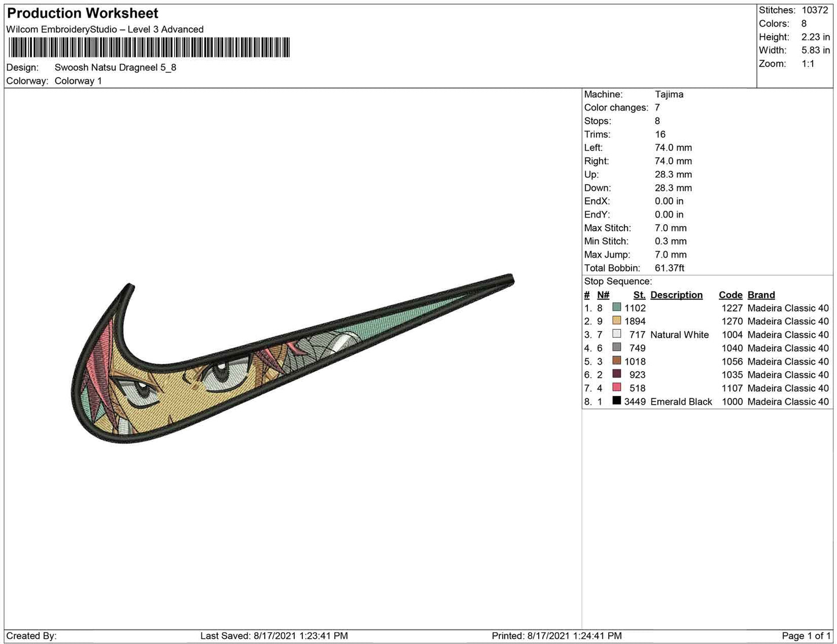Select the "EndX:" label
This screenshot has width=837, height=644.
597,201
